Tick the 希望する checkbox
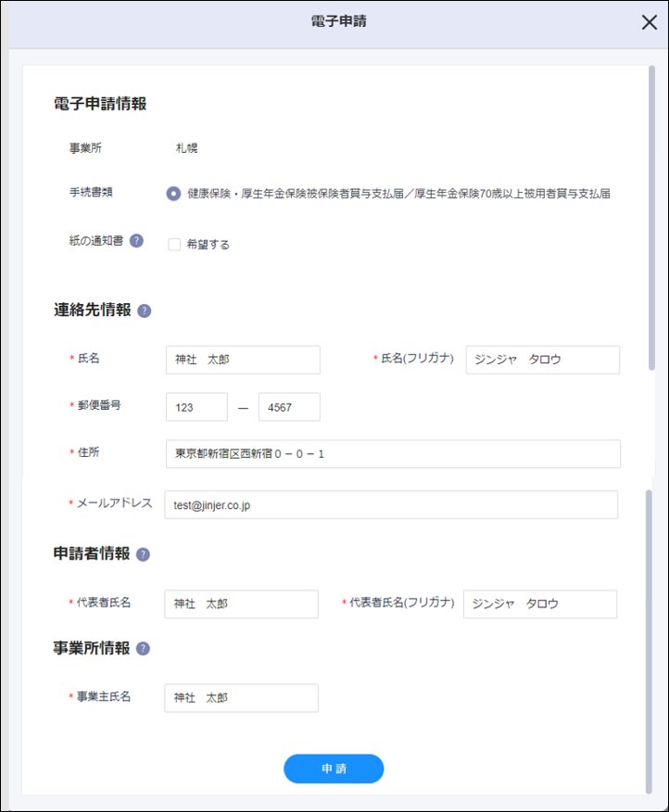The width and height of the screenshot is (669, 812). pos(174,245)
